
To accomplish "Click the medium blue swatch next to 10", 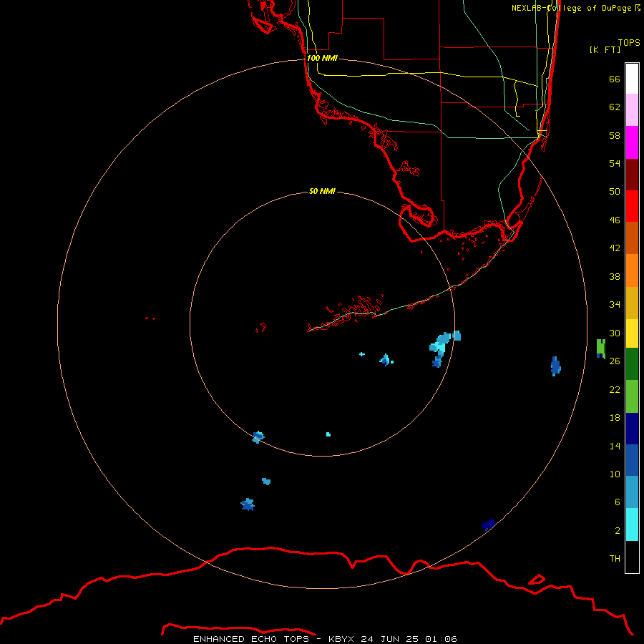I will [632, 460].
